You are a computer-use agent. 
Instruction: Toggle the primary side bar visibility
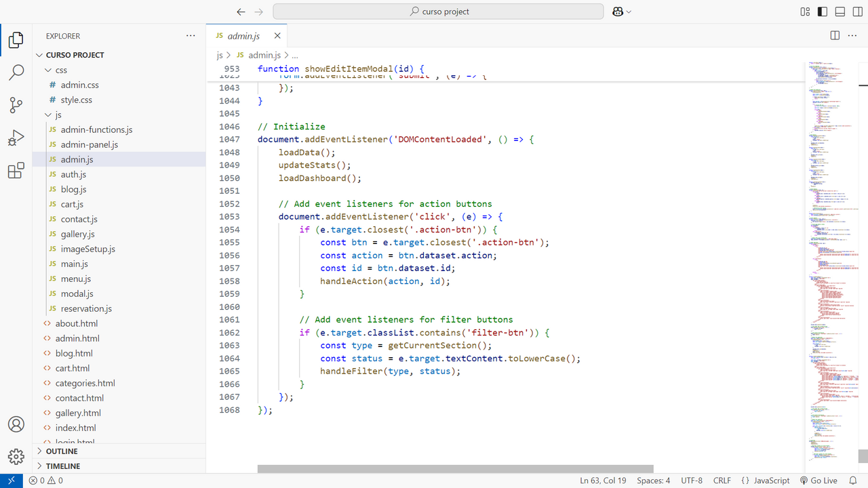pos(823,12)
